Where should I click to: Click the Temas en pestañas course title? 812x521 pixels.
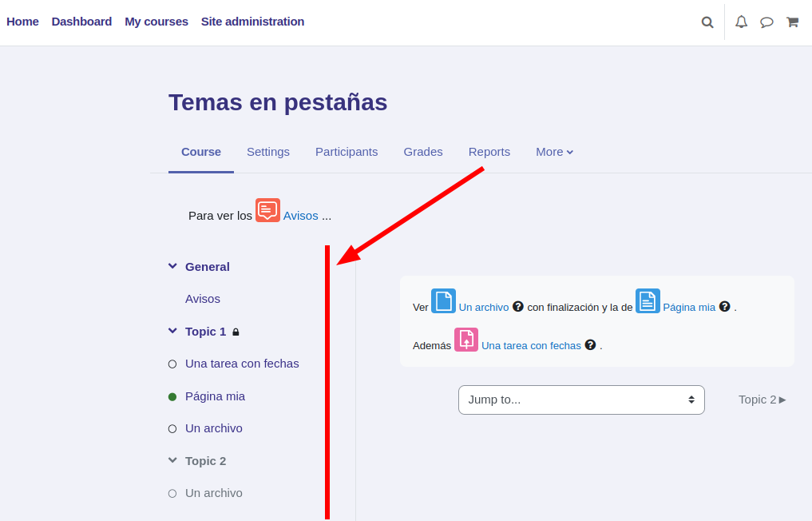pos(278,102)
